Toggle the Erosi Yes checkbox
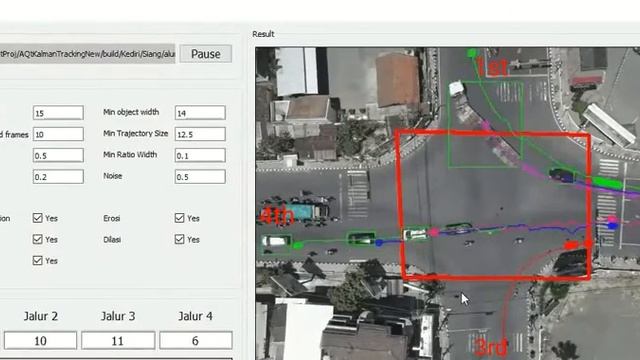Screen dimensions: 640x360 click(179, 218)
